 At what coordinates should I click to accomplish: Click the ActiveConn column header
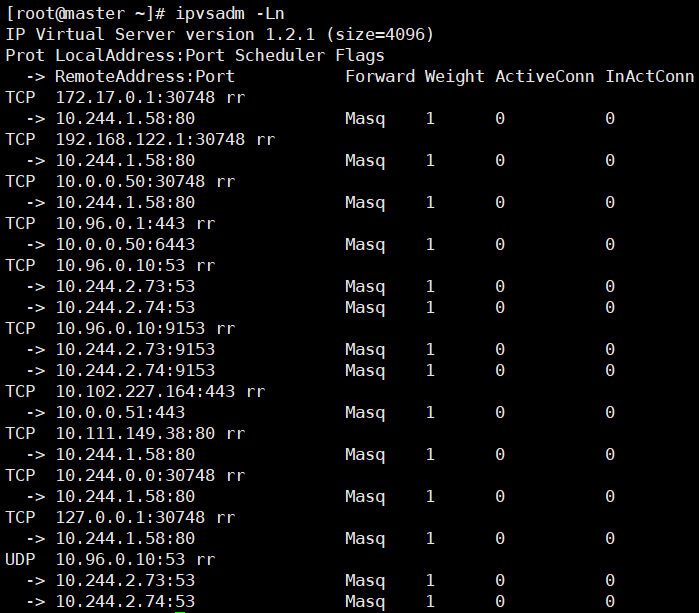coord(544,76)
